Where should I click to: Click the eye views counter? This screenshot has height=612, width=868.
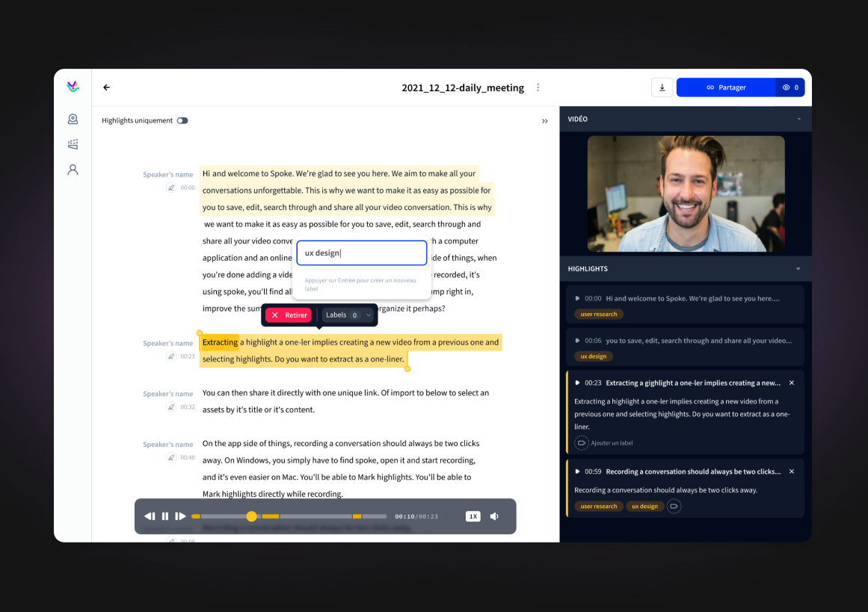(790, 87)
